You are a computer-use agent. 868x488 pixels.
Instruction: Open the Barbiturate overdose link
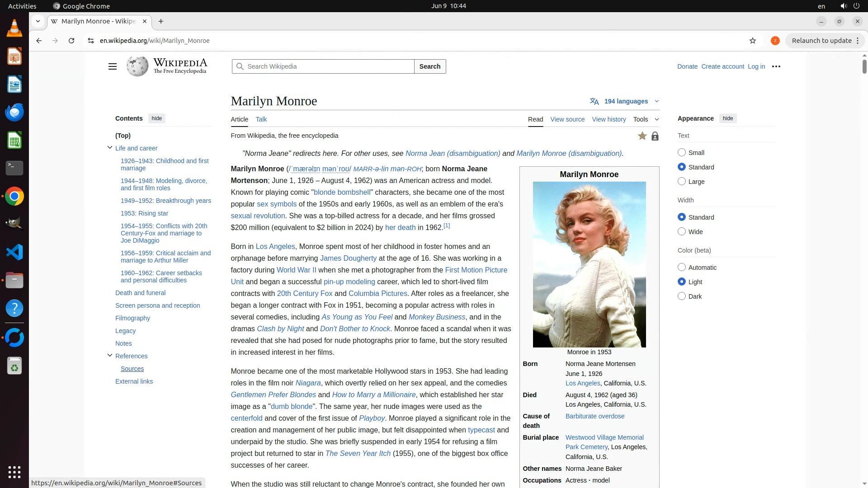pos(594,416)
